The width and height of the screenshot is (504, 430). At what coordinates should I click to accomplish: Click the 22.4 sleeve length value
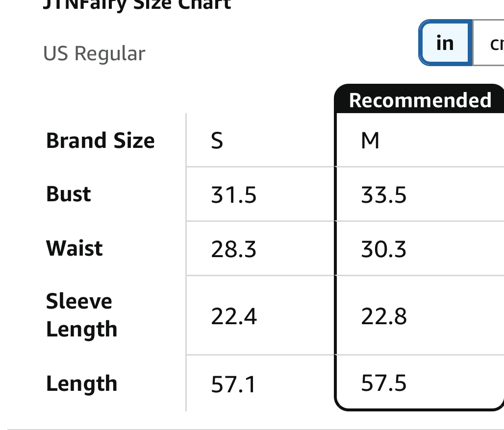pos(234,316)
